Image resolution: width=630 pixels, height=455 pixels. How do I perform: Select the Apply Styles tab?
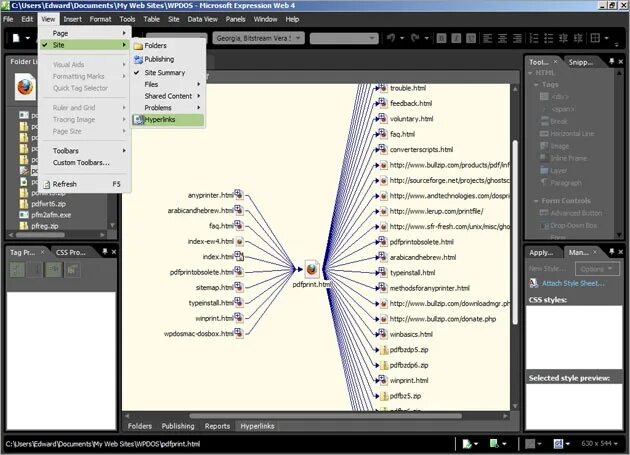tap(541, 252)
